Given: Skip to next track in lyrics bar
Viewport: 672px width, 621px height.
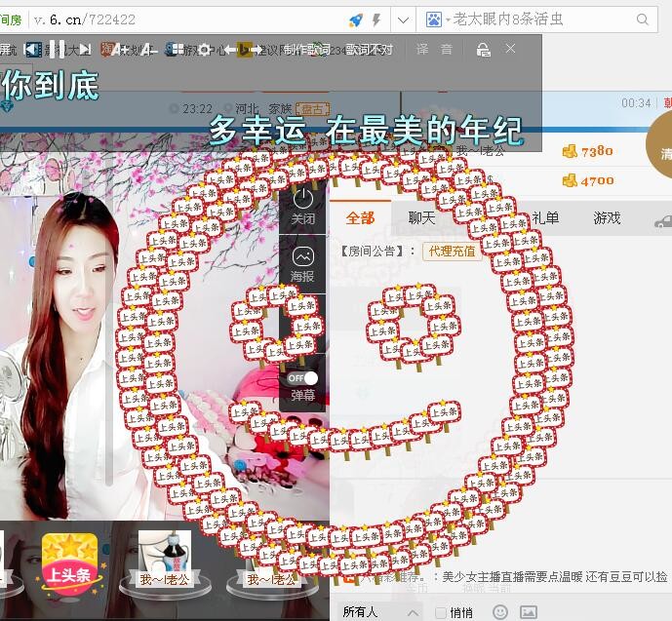Looking at the screenshot, I should (x=85, y=50).
